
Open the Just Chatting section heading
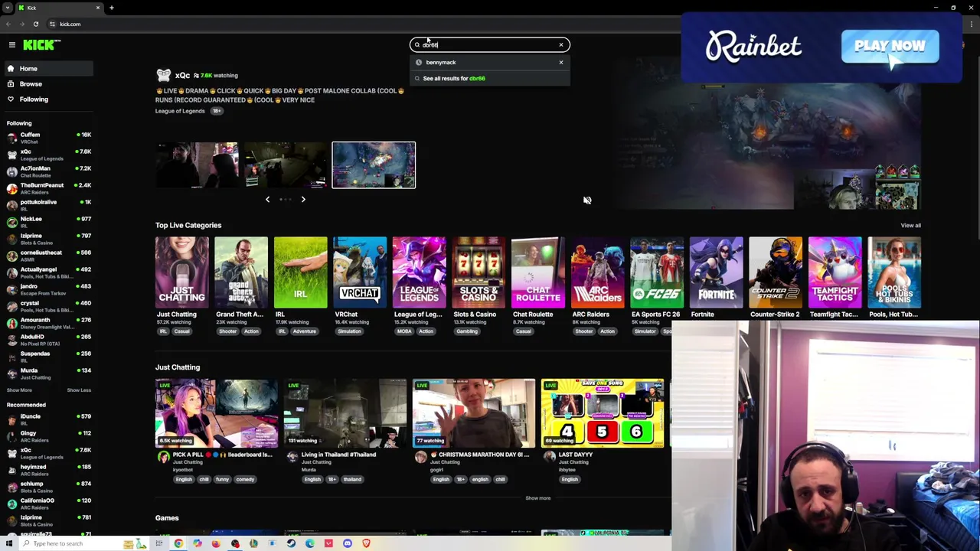click(x=178, y=367)
